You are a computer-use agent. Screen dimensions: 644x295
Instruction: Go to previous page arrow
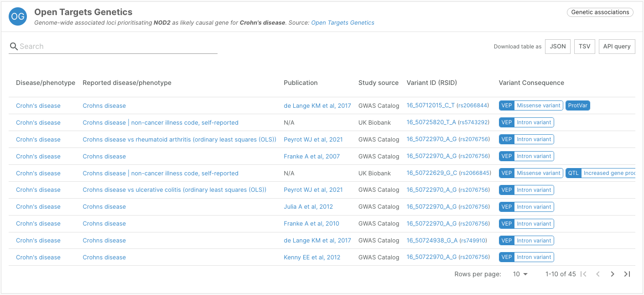pos(598,274)
